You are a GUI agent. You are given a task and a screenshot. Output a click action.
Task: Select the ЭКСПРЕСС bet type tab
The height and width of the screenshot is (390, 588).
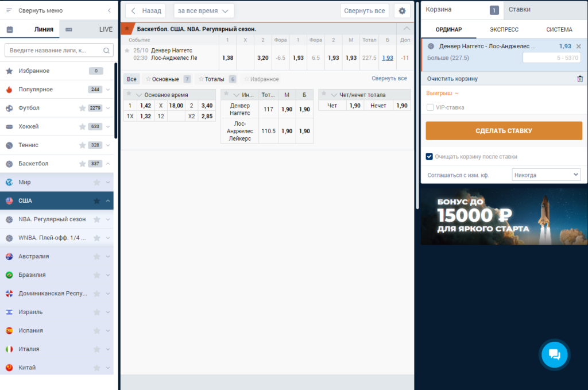[504, 29]
